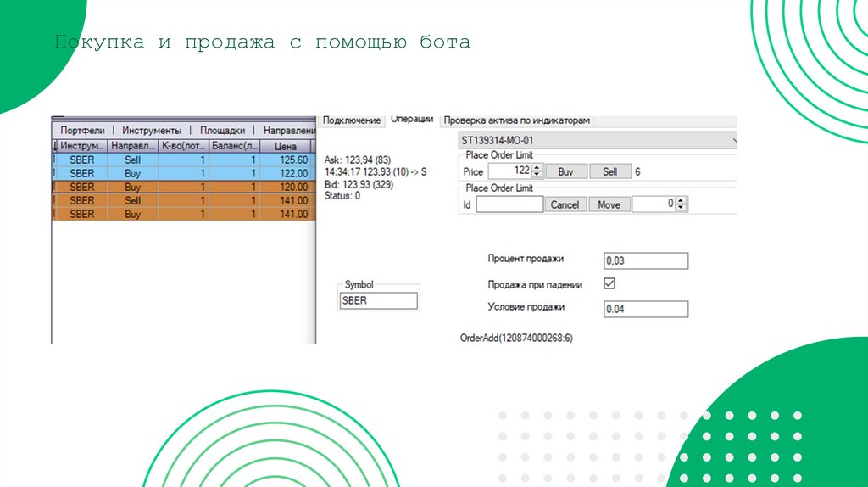The image size is (868, 487).
Task: Focus the order Id input field
Action: point(509,204)
